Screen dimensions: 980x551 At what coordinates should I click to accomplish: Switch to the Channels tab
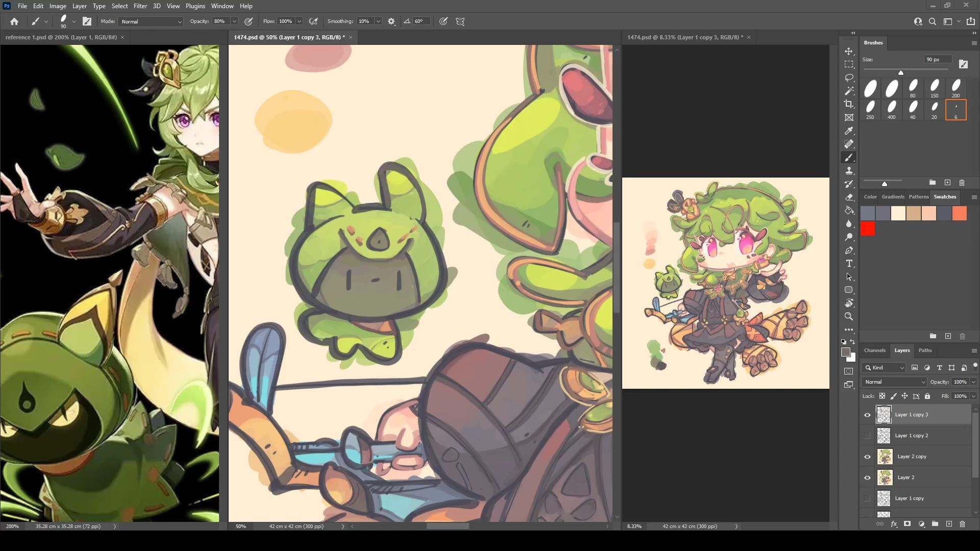pos(874,350)
